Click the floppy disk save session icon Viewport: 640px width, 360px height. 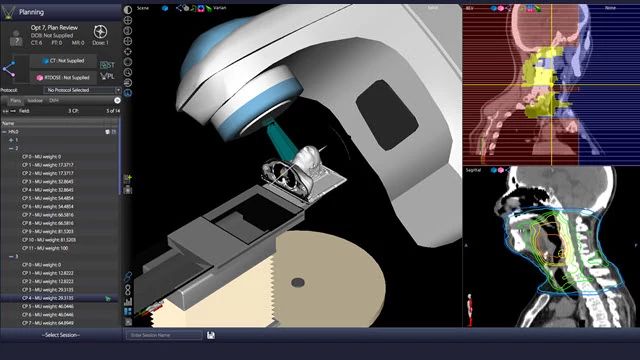tap(211, 335)
